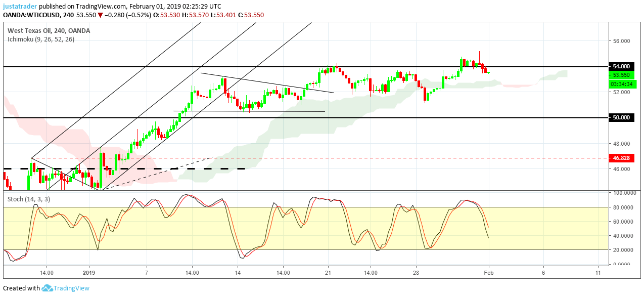The image size is (644, 297).
Task: Click the C:53.550 close value
Action: tap(251, 15)
